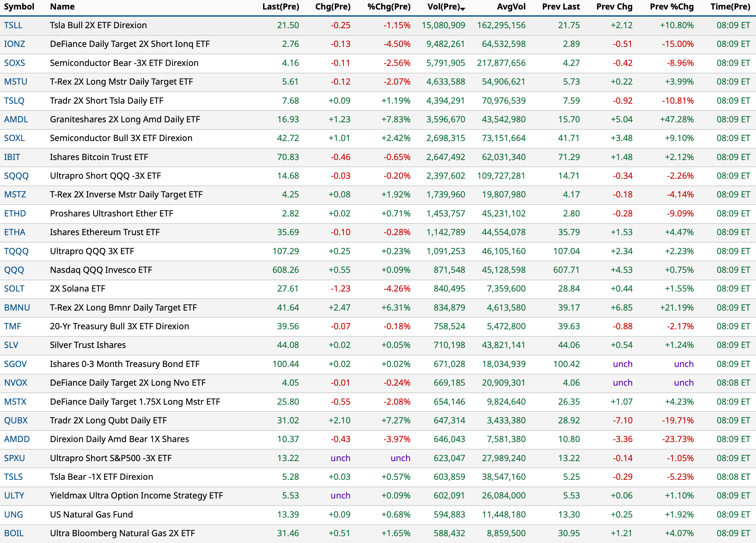Screen dimensions: 756x543
Task: Sort by AvgVol column header
Action: click(511, 7)
